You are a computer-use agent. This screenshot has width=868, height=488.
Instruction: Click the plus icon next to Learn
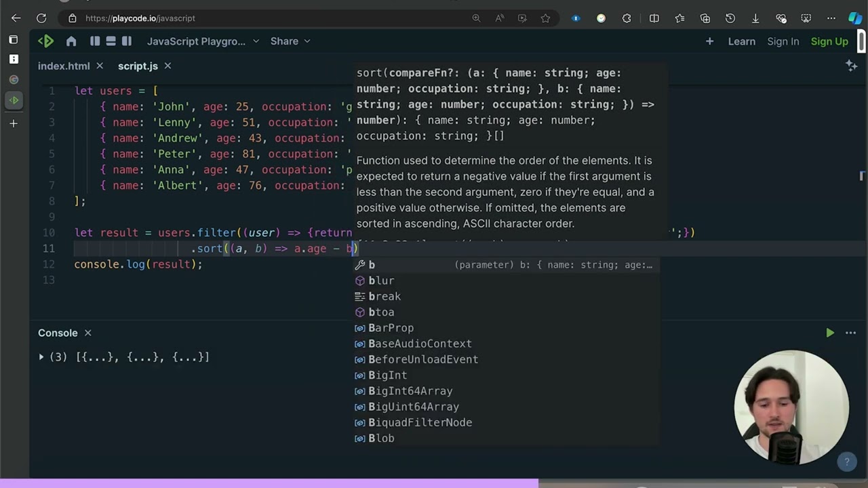point(709,41)
